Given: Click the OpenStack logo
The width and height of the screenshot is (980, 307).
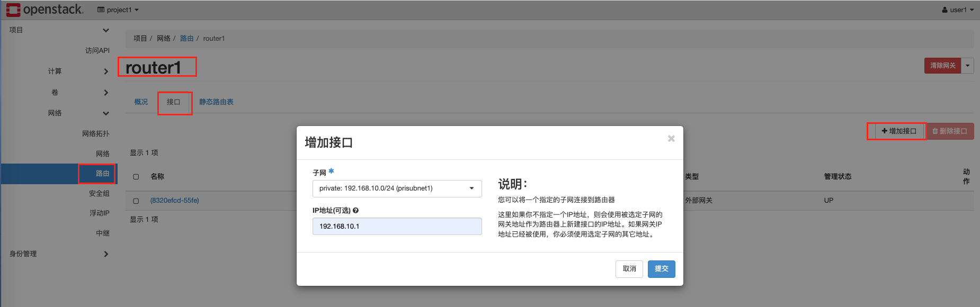Looking at the screenshot, I should (x=44, y=10).
